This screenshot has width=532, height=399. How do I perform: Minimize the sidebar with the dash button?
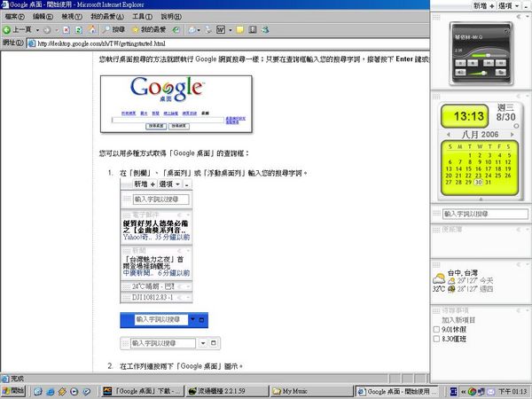[526, 6]
